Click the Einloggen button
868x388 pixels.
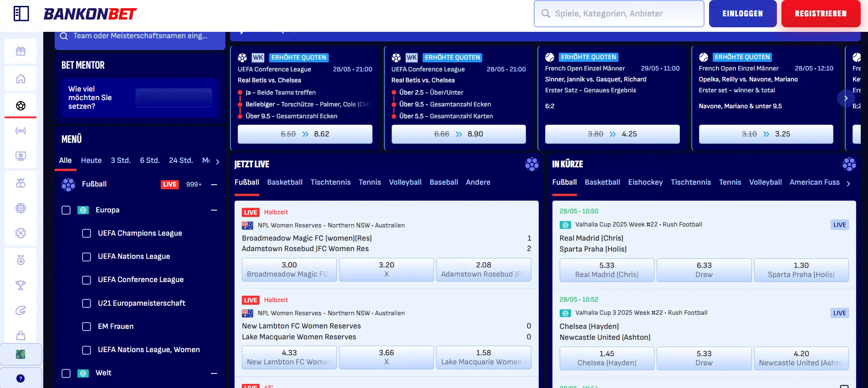(743, 14)
